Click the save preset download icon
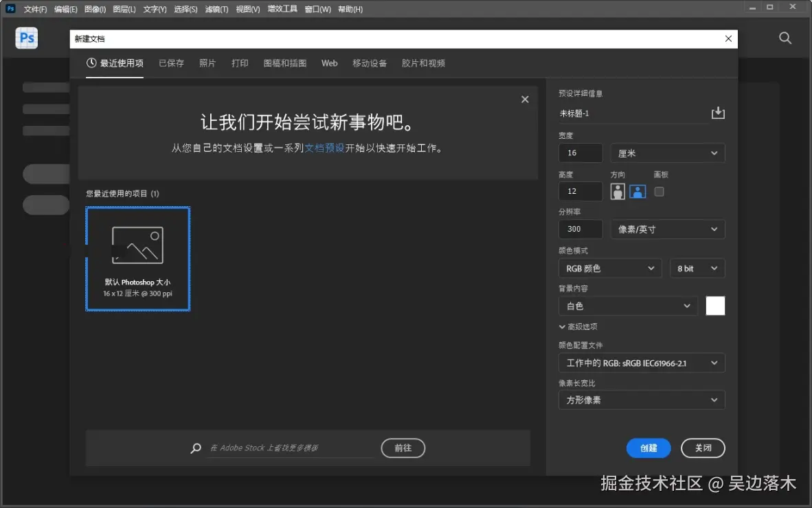The image size is (812, 508). click(718, 113)
